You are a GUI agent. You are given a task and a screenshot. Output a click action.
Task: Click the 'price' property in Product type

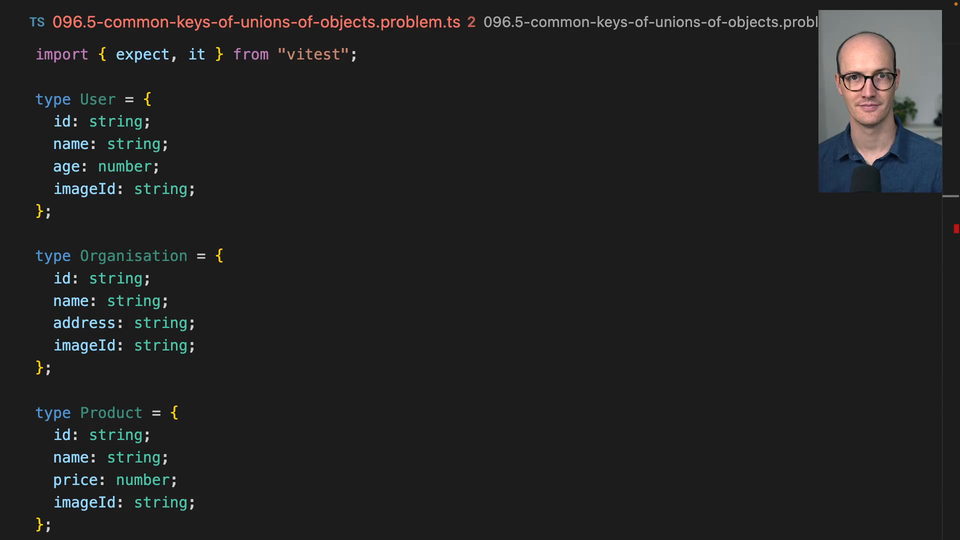point(76,480)
